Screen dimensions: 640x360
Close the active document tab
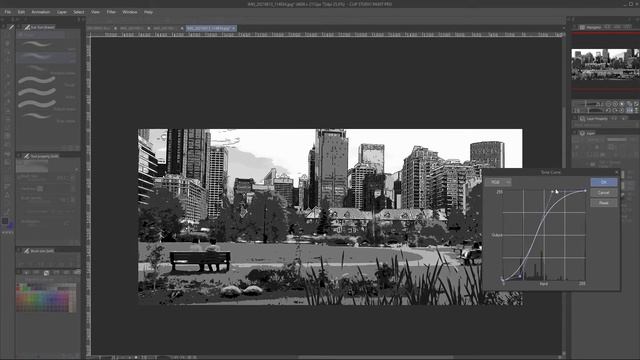pyautogui.click(x=234, y=28)
